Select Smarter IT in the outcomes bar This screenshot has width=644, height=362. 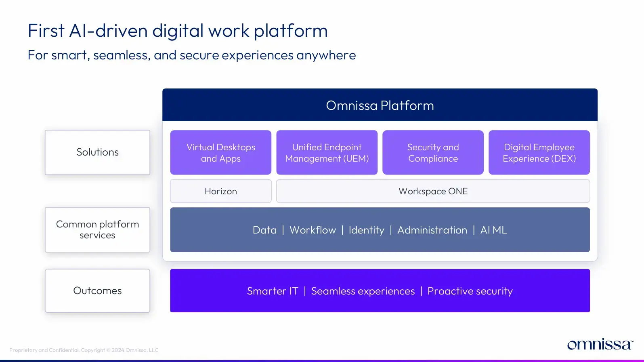(x=273, y=291)
